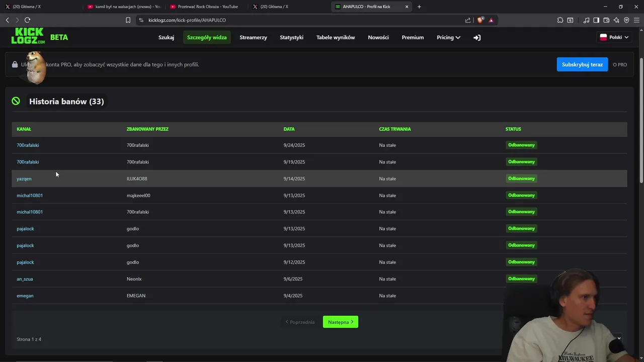Close the AHAPULCO - Profil na Kick tab
The width and height of the screenshot is (644, 362).
click(407, 7)
